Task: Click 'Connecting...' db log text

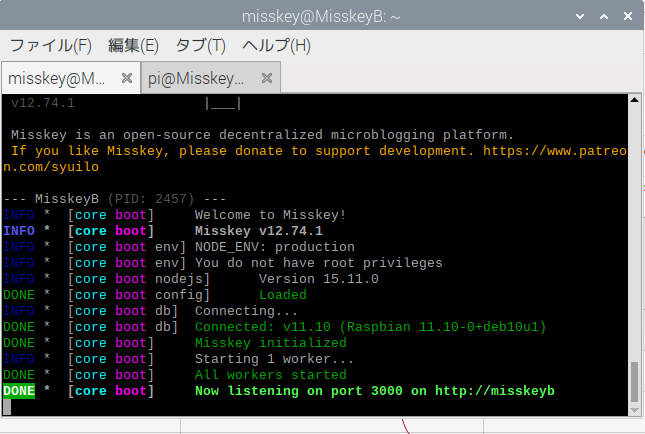Action: [x=246, y=311]
